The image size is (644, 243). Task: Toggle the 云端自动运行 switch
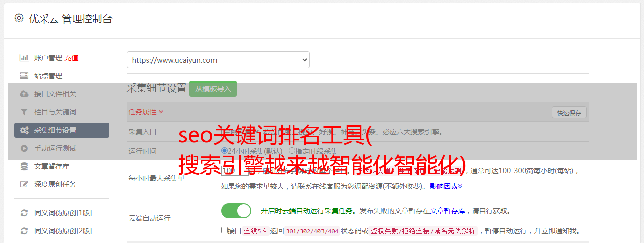point(236,211)
